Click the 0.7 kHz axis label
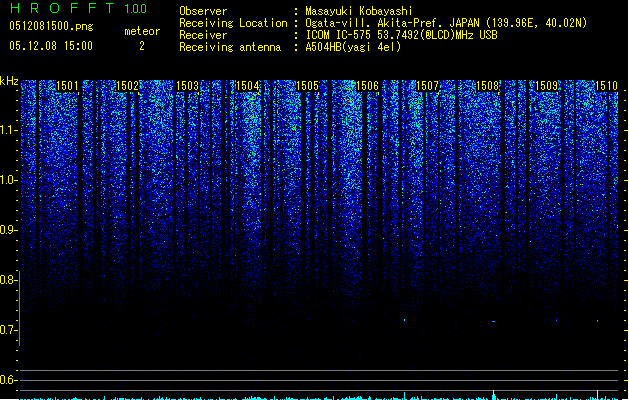Viewport: 629px width, 400px height. pos(9,330)
